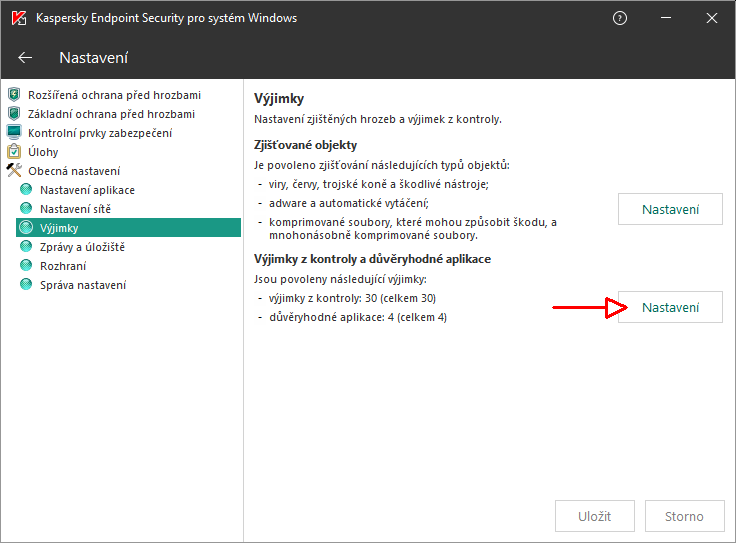The image size is (736, 543).
Task: Click the "Výjimky" page heading
Action: tap(279, 99)
